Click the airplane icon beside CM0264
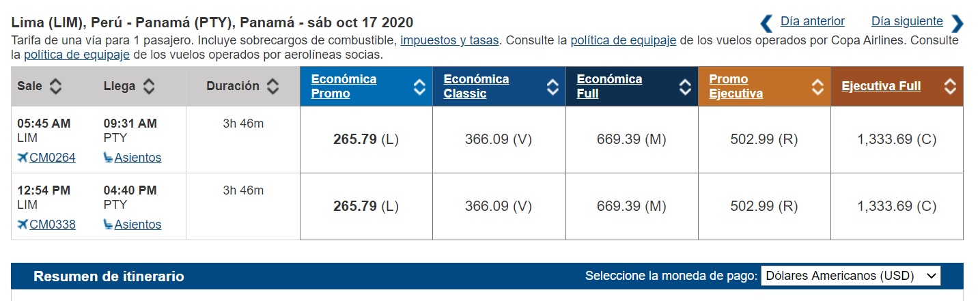Viewport: 980px width, 301px height. coord(23,158)
